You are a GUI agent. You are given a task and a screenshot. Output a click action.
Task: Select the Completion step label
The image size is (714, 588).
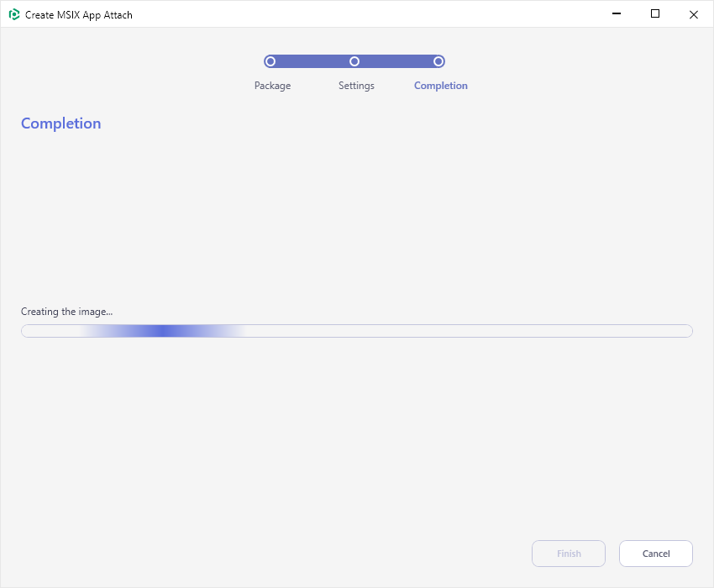tap(441, 86)
